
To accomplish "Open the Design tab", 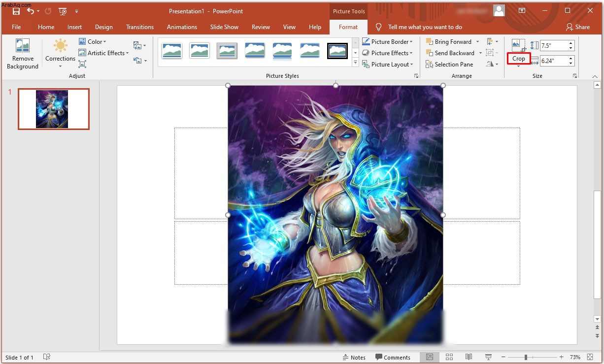I will point(104,27).
